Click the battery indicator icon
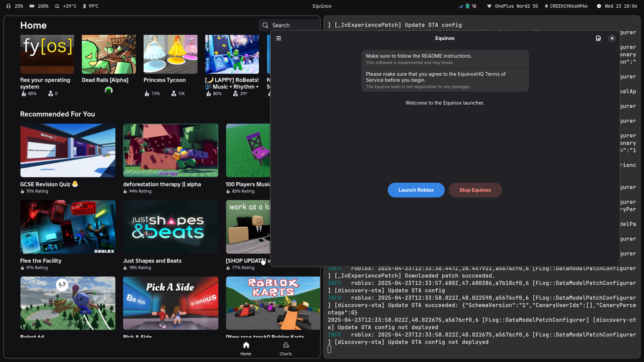This screenshot has width=644, height=362. 32,6
